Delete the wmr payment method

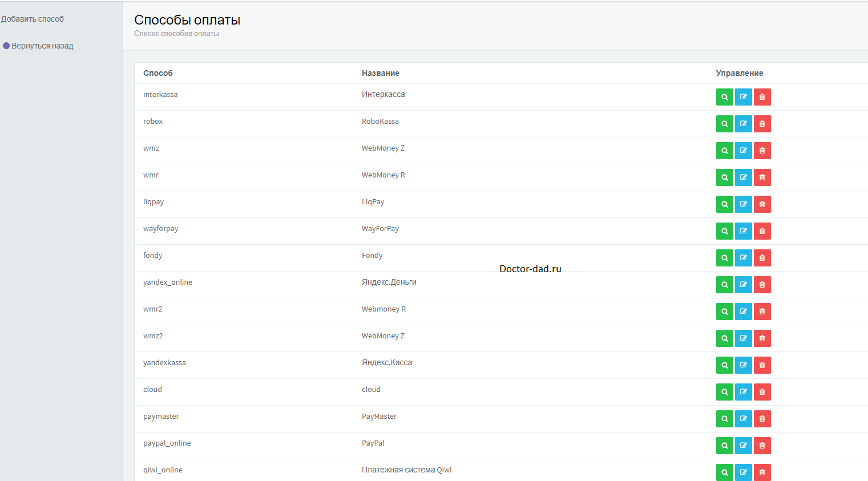762,177
